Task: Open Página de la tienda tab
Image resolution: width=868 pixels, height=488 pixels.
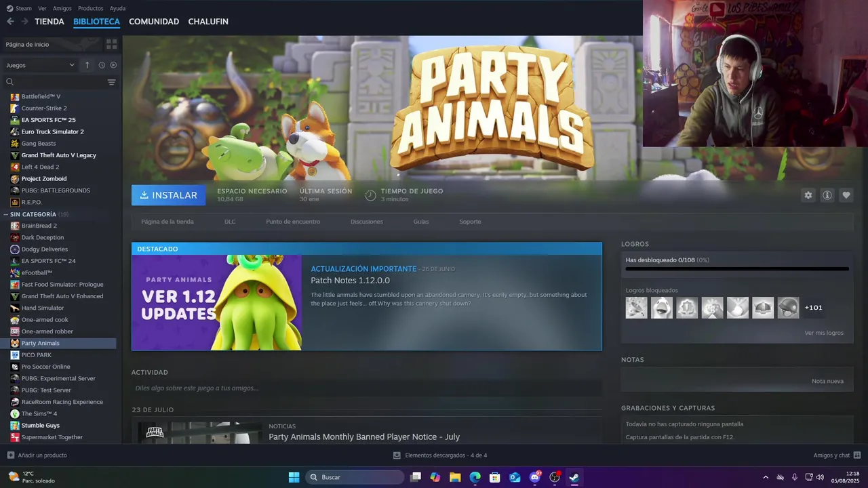Action: (167, 222)
